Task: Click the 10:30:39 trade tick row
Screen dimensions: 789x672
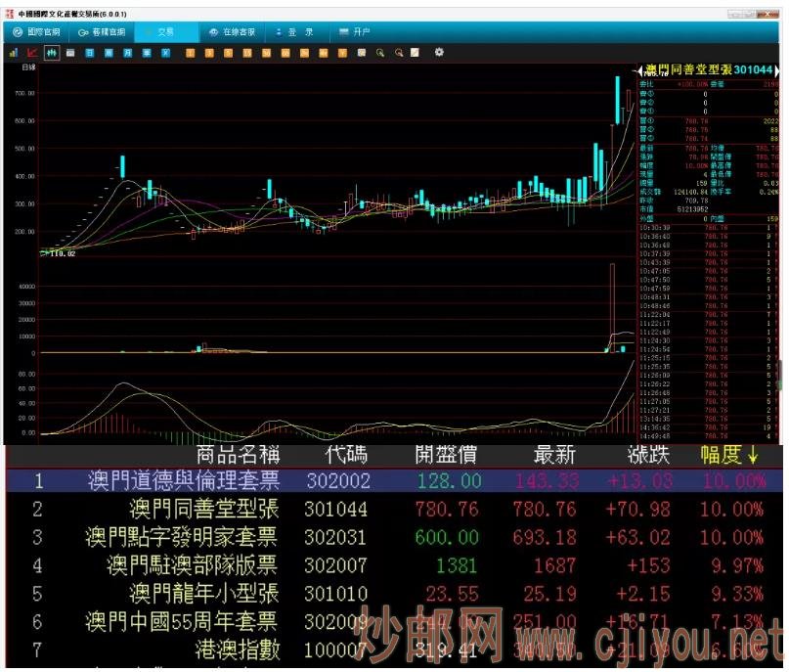Action: 709,228
